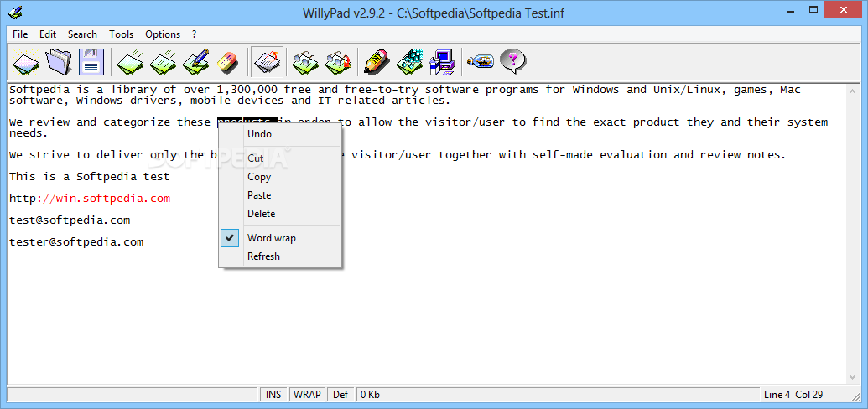This screenshot has height=409, width=868.
Task: Click the WRAP status bar indicator
Action: point(307,395)
